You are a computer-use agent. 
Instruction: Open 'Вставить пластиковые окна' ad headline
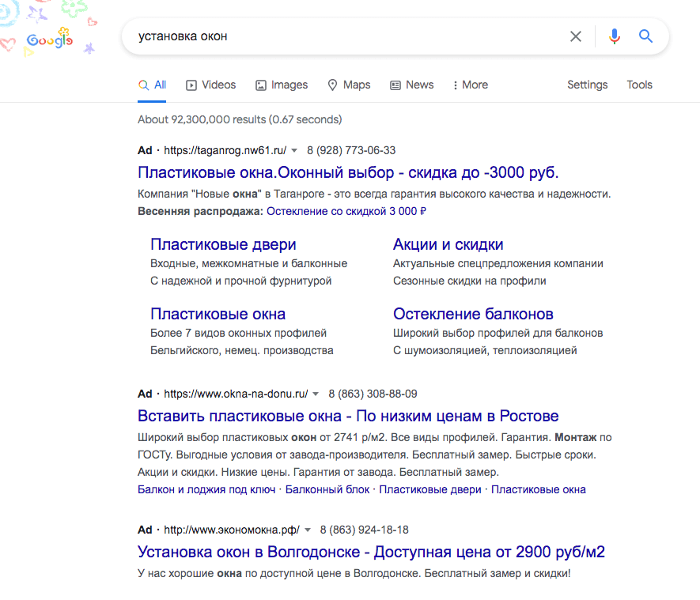(348, 416)
